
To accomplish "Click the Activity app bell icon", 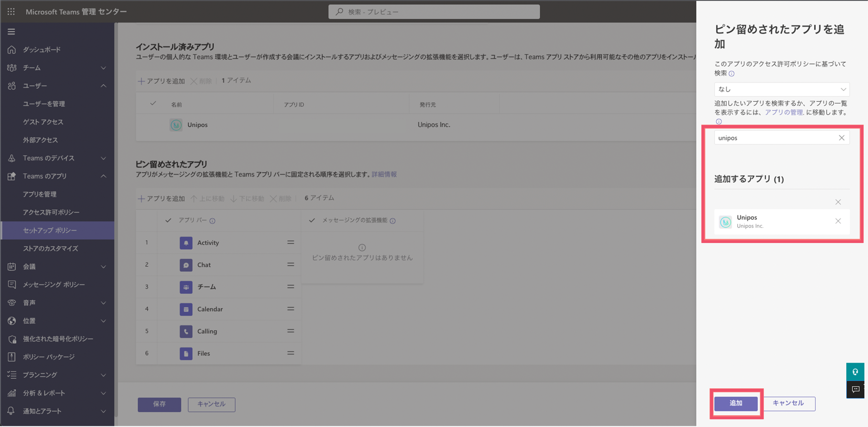I will [x=186, y=243].
